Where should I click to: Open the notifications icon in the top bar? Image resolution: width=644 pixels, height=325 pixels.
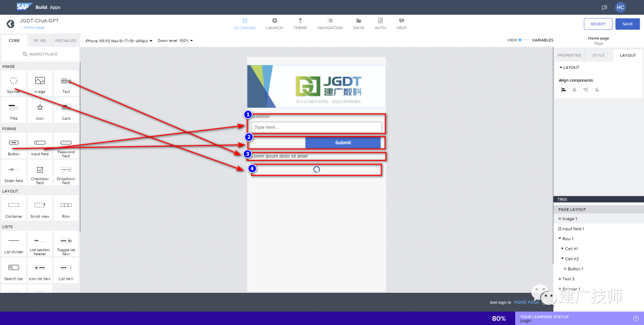[604, 7]
